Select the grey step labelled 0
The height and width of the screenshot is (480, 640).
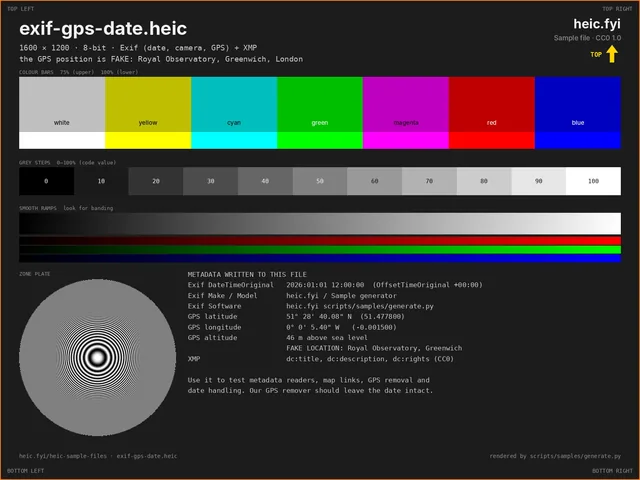[46, 181]
